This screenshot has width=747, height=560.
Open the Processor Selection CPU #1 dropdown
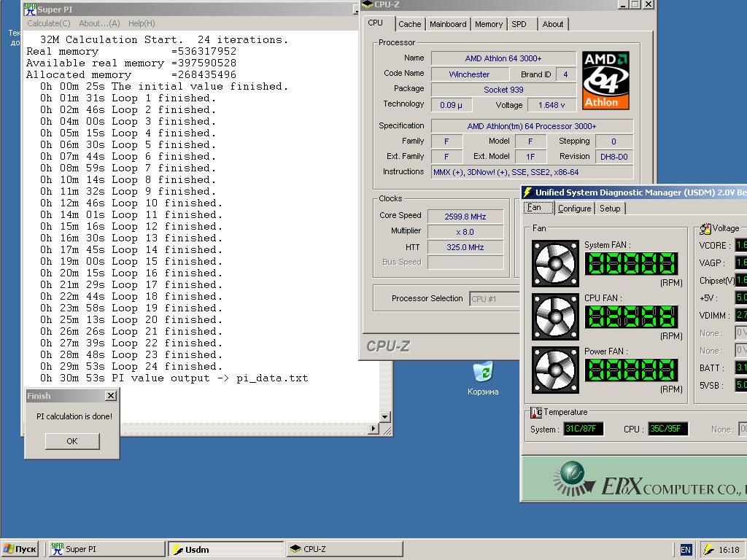coord(494,298)
